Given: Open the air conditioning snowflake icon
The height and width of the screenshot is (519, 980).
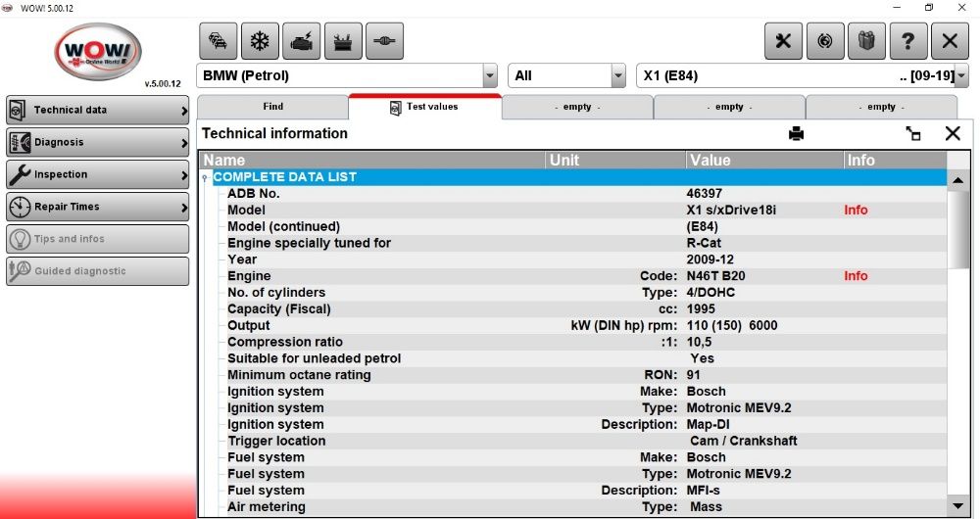Looking at the screenshot, I should 260,41.
